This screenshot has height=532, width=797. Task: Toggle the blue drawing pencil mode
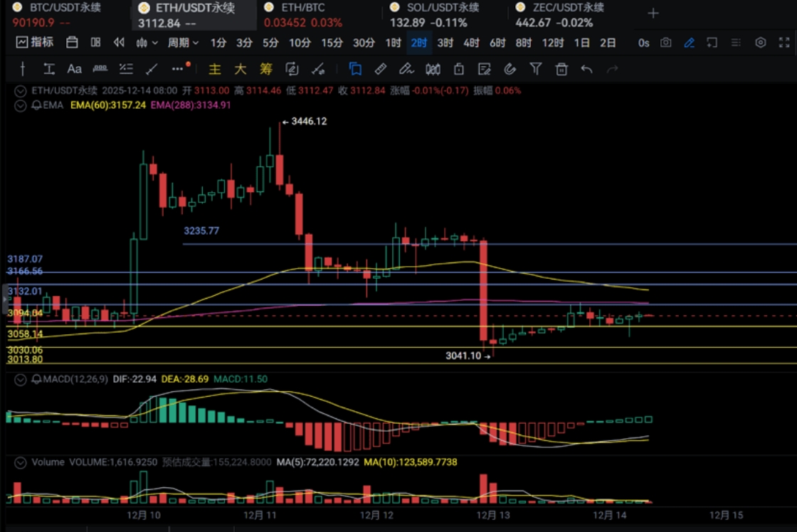689,43
